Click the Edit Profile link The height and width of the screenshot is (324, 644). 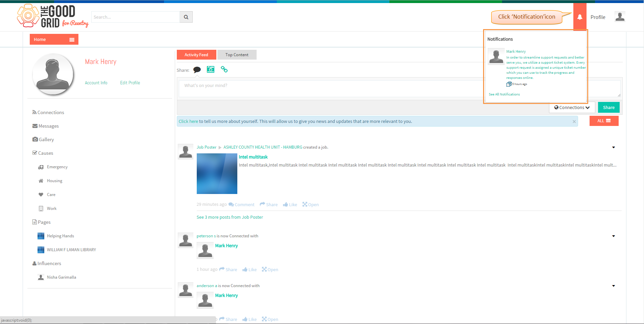[x=130, y=83]
